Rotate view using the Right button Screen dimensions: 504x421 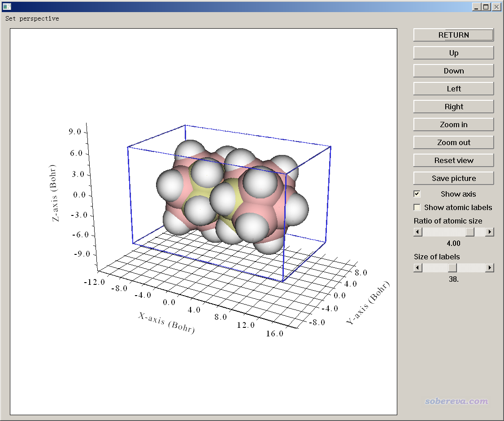(x=453, y=107)
